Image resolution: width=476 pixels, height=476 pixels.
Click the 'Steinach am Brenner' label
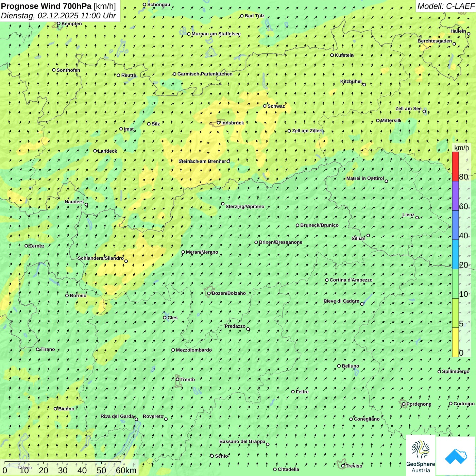[202, 161]
